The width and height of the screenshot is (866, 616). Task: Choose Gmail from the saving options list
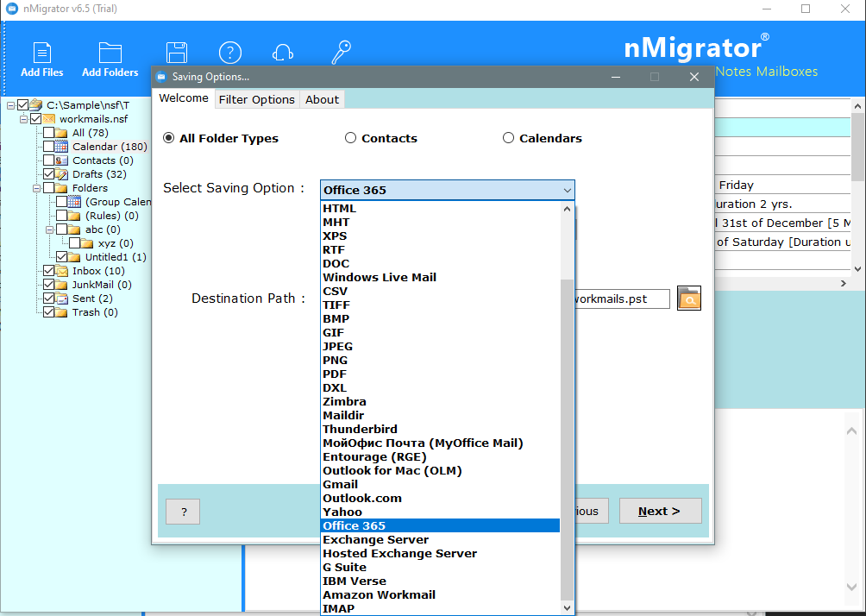point(440,485)
